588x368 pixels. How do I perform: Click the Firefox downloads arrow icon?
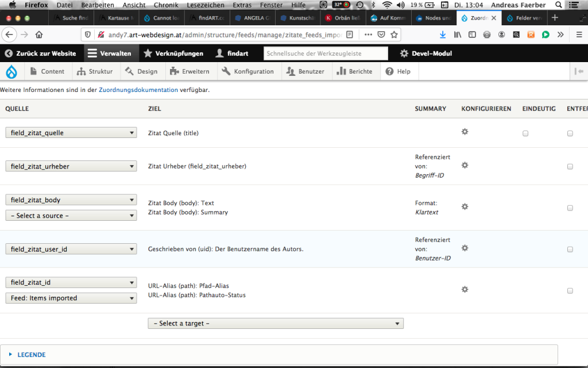(x=443, y=34)
